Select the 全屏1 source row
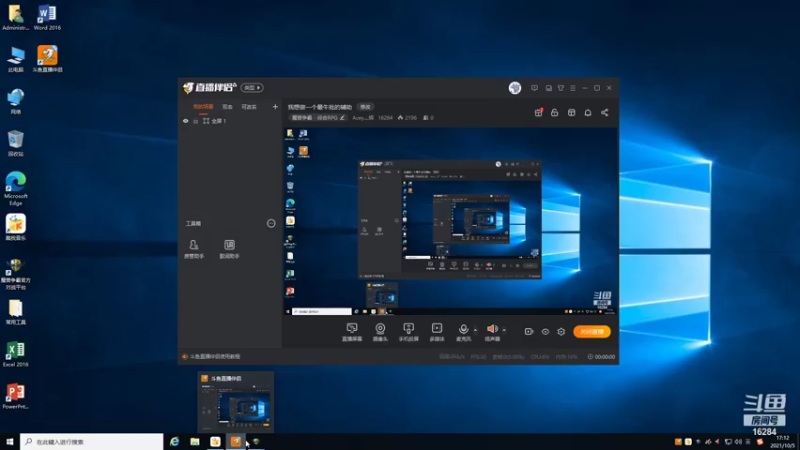The height and width of the screenshot is (450, 800). [x=230, y=121]
